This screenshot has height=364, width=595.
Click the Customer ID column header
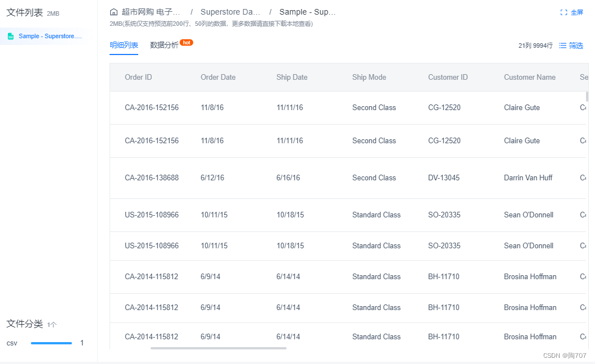click(448, 78)
